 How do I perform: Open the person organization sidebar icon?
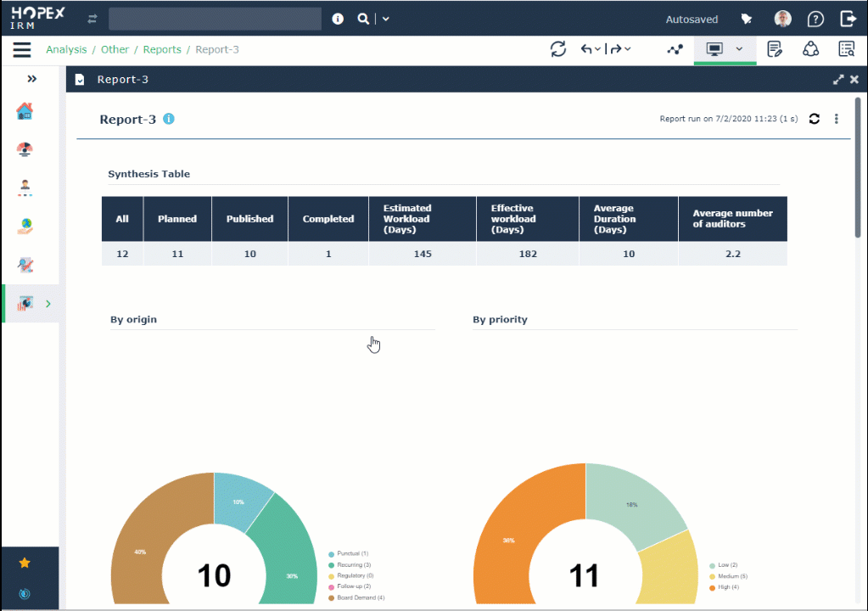click(x=25, y=188)
